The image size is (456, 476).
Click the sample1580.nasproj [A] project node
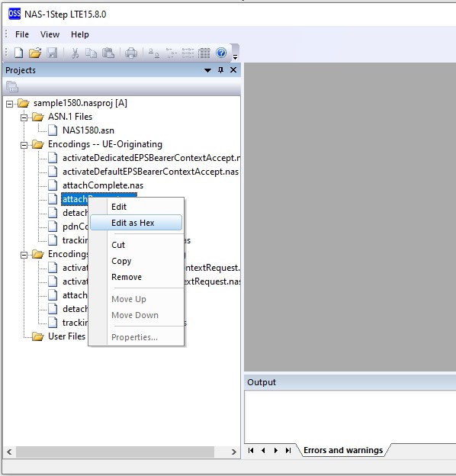click(x=80, y=103)
